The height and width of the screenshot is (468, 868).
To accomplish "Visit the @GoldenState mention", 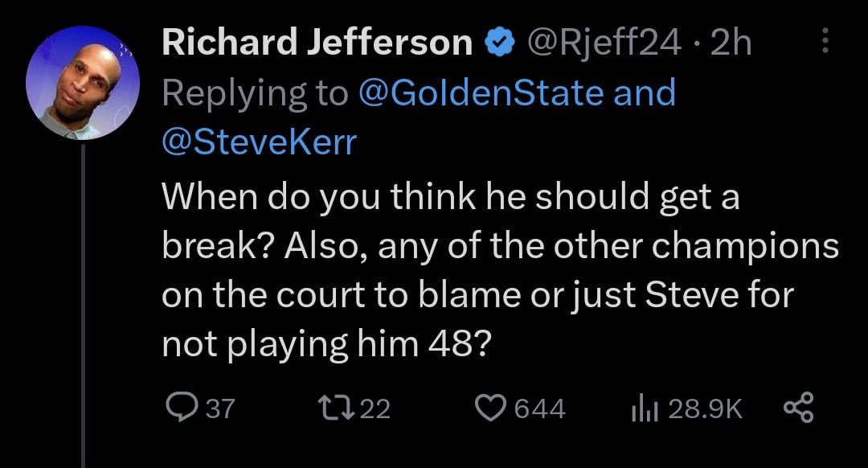I will [x=480, y=92].
